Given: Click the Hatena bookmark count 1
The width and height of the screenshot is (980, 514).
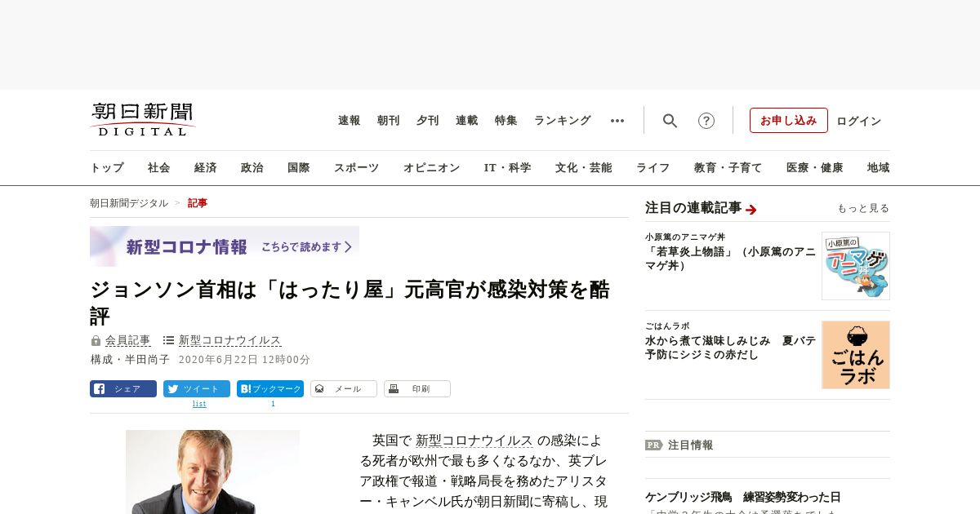Looking at the screenshot, I should [x=273, y=404].
